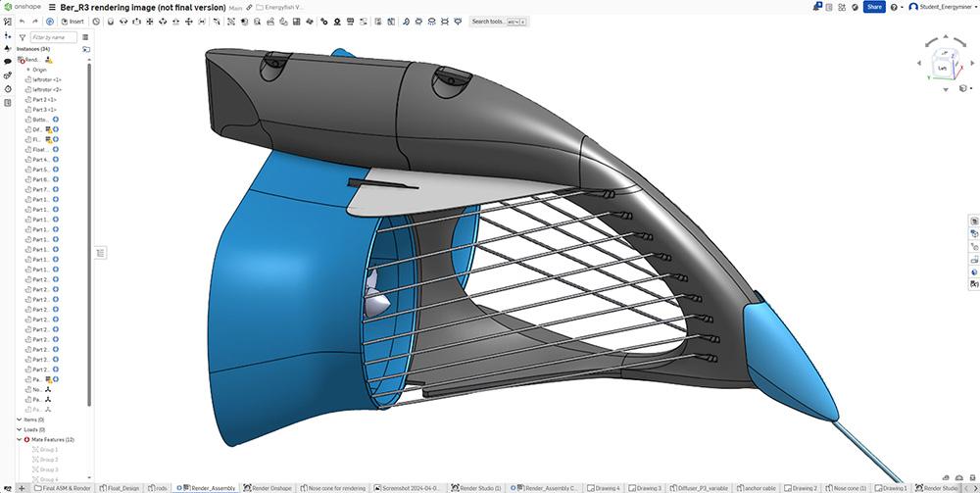
Task: Click the Undo arrow
Action: click(x=22, y=22)
